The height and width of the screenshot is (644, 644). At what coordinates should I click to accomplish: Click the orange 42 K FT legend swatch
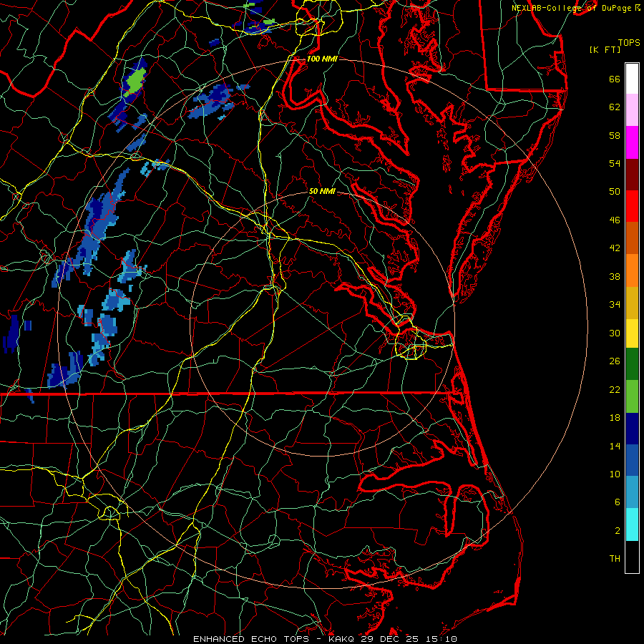(632, 270)
